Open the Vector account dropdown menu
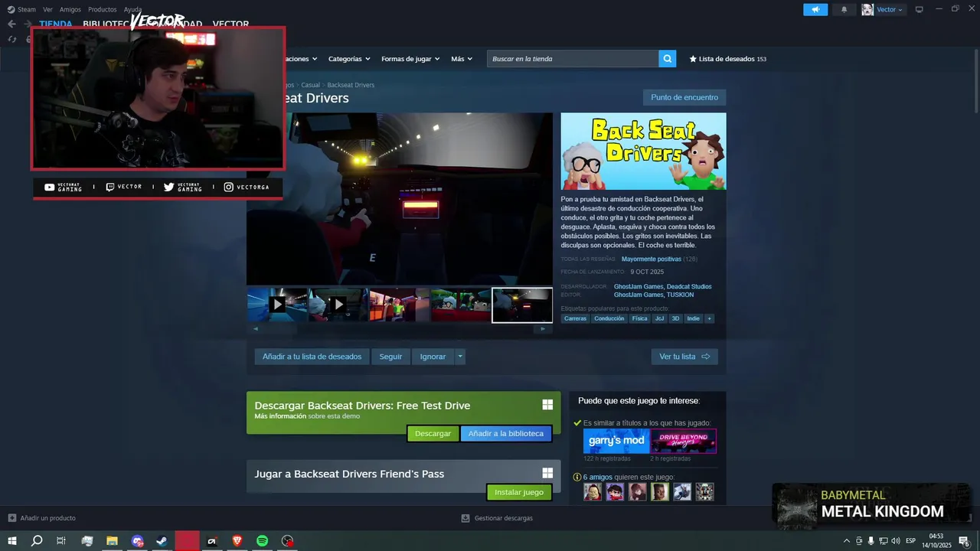 click(x=890, y=9)
